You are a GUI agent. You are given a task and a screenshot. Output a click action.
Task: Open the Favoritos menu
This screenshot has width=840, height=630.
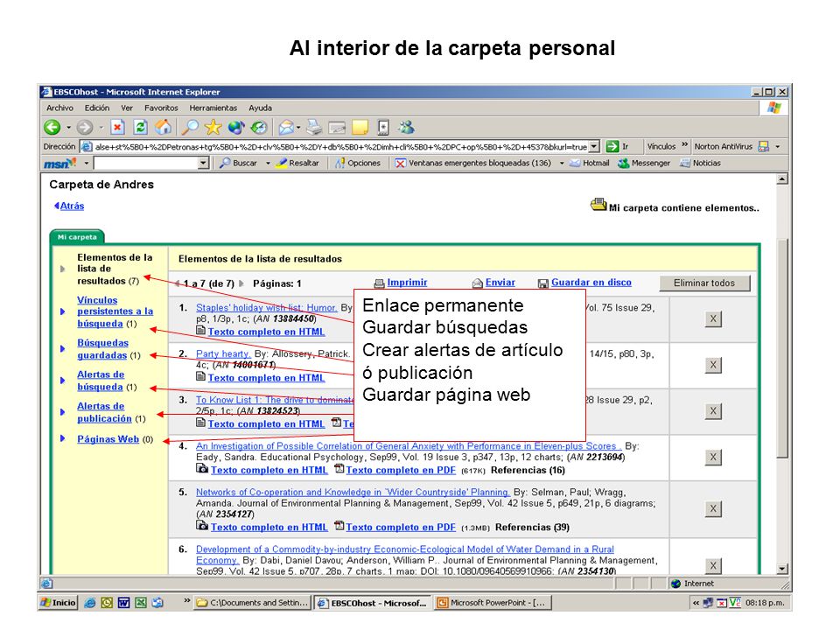(x=161, y=108)
